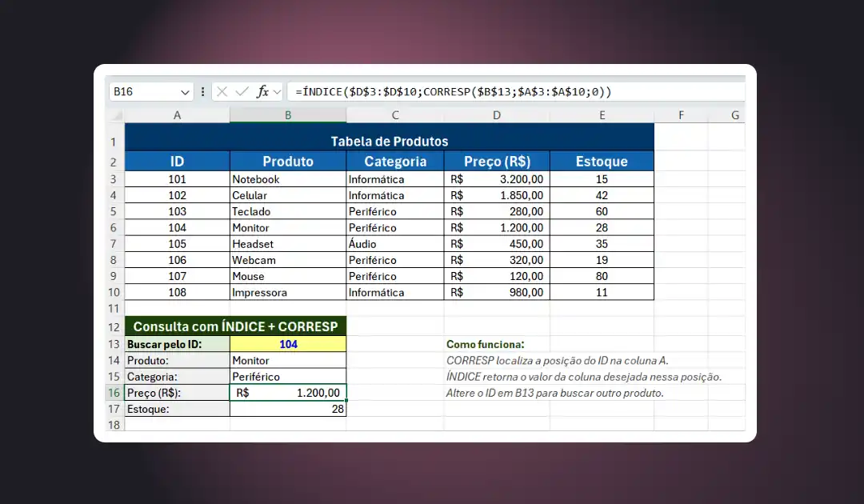Select cell with ID 101
The height and width of the screenshot is (504, 864).
[177, 179]
